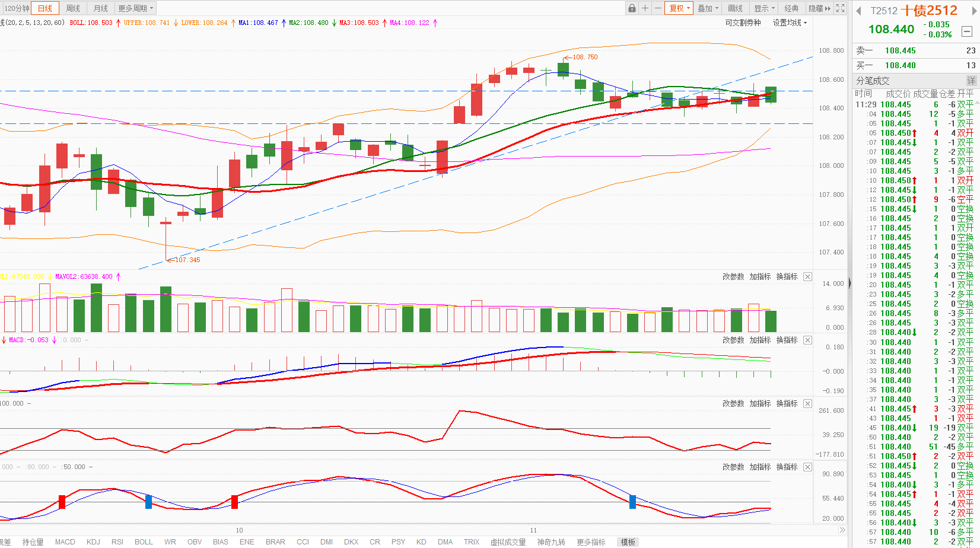The image size is (980, 548).
Task: Click 可交割券种 link
Action: (743, 23)
